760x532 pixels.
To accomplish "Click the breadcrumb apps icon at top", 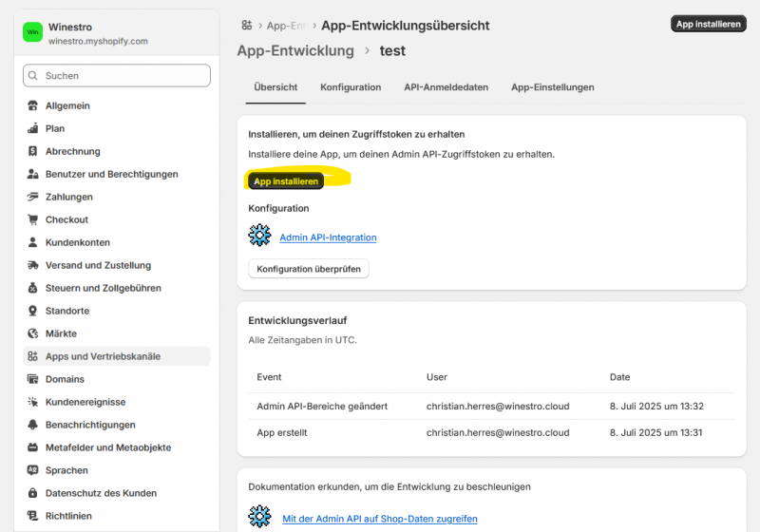I will [247, 25].
